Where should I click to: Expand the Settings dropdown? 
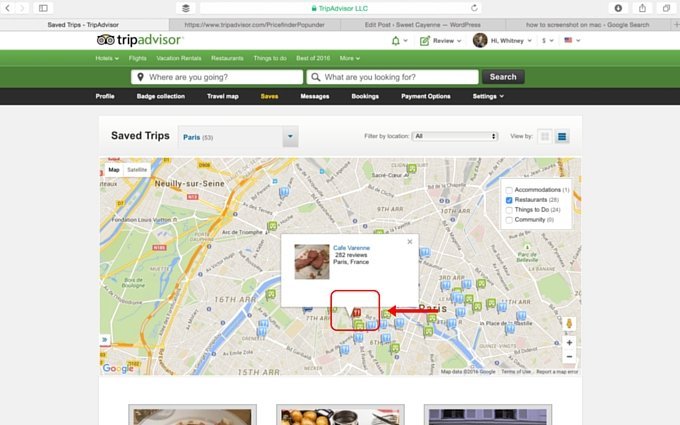pos(488,96)
